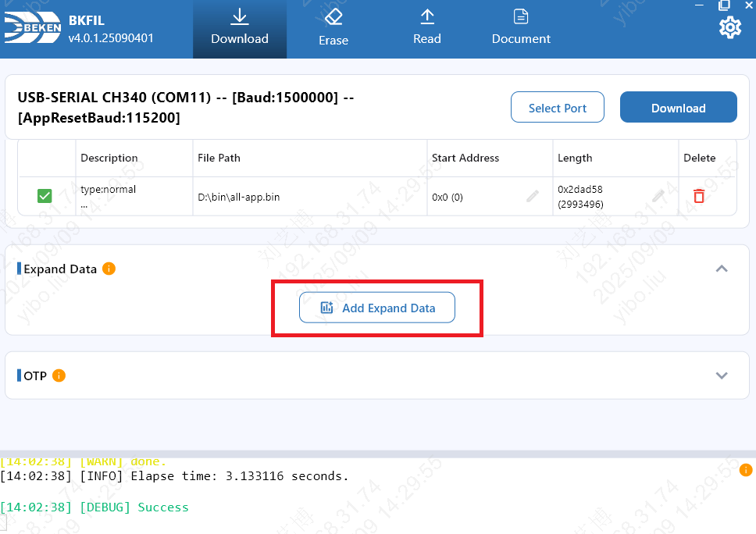The height and width of the screenshot is (534, 756).
Task: Open settings via the gear icon
Action: coord(729,28)
